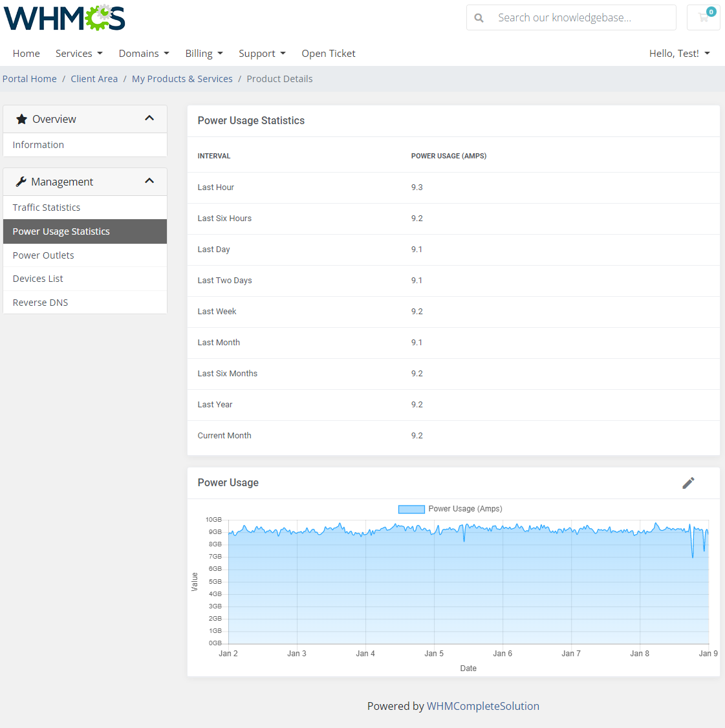The width and height of the screenshot is (725, 728).
Task: Click the knowledgebase search field
Action: click(571, 17)
